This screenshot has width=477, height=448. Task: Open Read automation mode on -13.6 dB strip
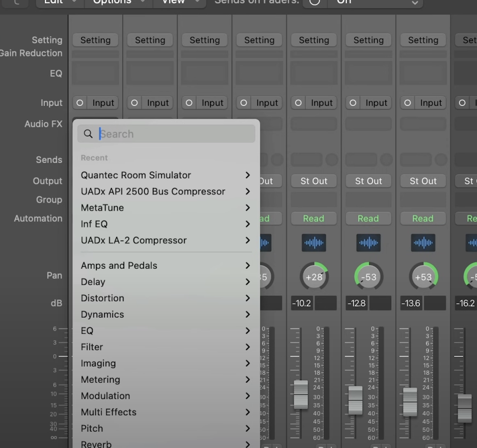423,218
